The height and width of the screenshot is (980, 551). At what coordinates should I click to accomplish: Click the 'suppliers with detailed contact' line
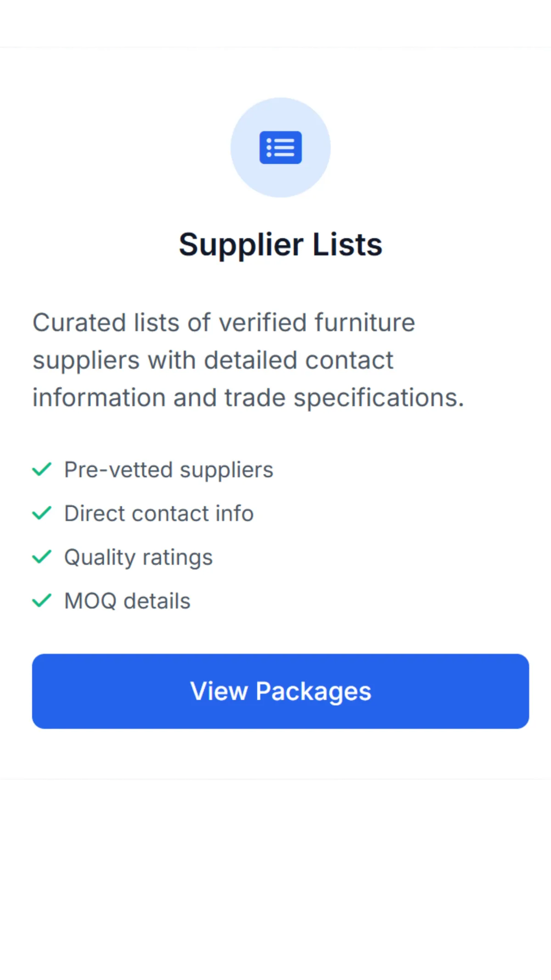pyautogui.click(x=213, y=360)
